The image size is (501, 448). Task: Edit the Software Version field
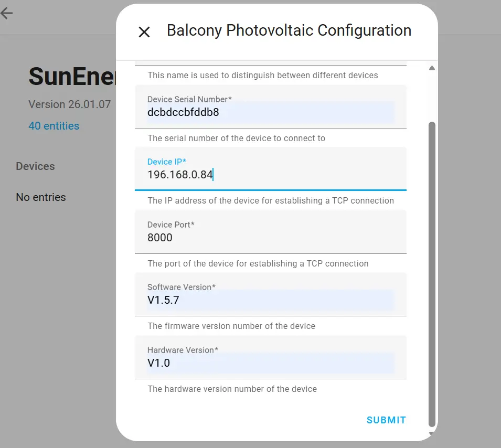tap(270, 300)
